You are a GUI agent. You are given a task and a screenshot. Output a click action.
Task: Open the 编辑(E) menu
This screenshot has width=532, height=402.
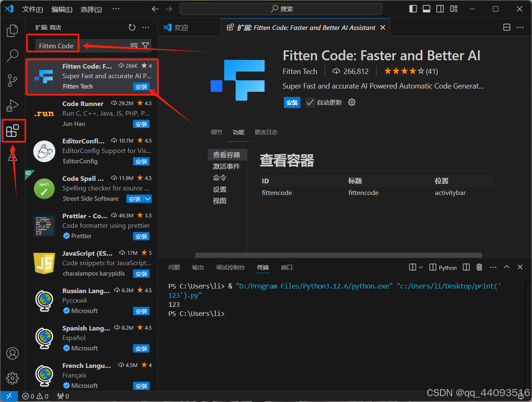tap(62, 9)
